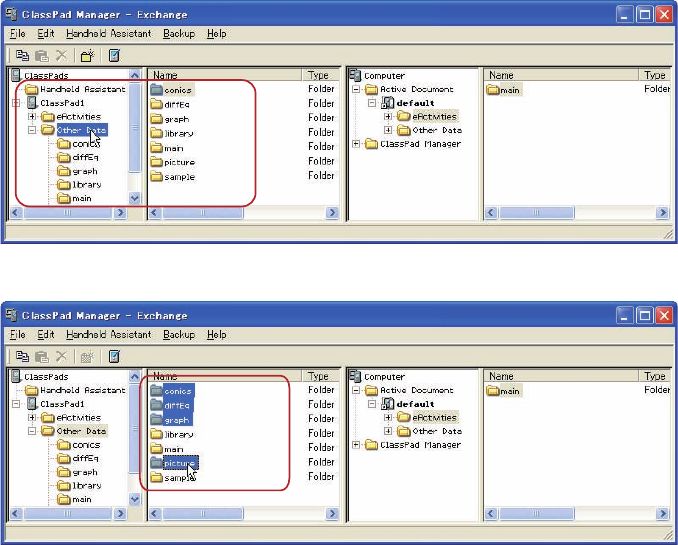This screenshot has width=678, height=545.
Task: Select Other Data in bottom window ClassPad tree
Action: tap(74, 431)
